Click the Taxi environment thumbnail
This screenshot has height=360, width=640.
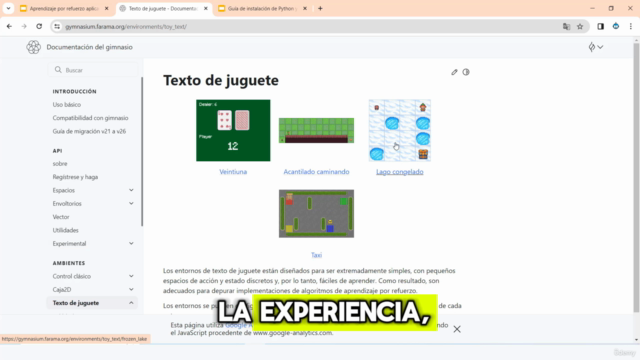pos(316,213)
